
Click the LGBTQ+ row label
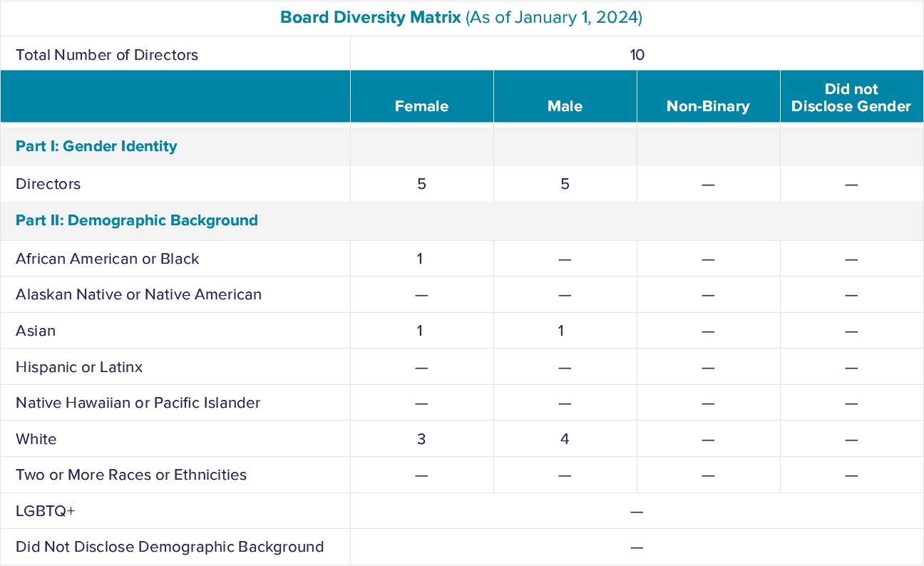click(45, 511)
